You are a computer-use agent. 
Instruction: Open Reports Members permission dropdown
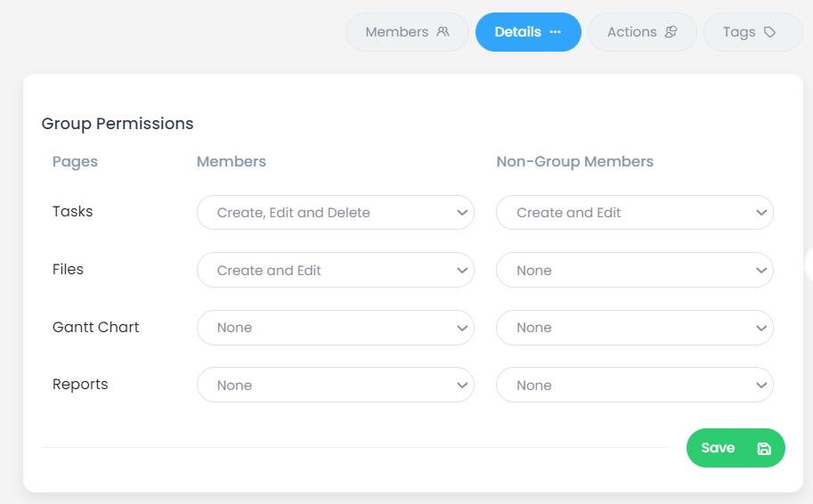pos(336,386)
